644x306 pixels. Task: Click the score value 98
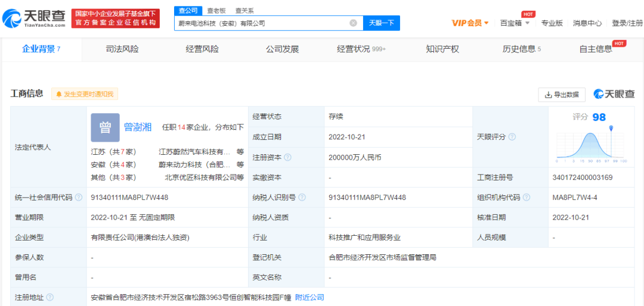(x=599, y=117)
